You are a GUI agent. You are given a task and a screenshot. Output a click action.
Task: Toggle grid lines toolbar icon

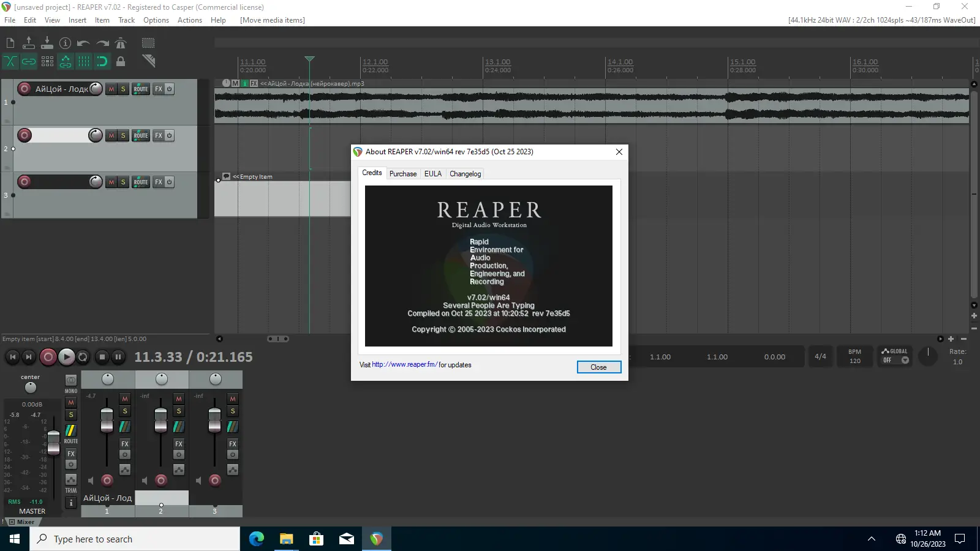pyautogui.click(x=84, y=61)
